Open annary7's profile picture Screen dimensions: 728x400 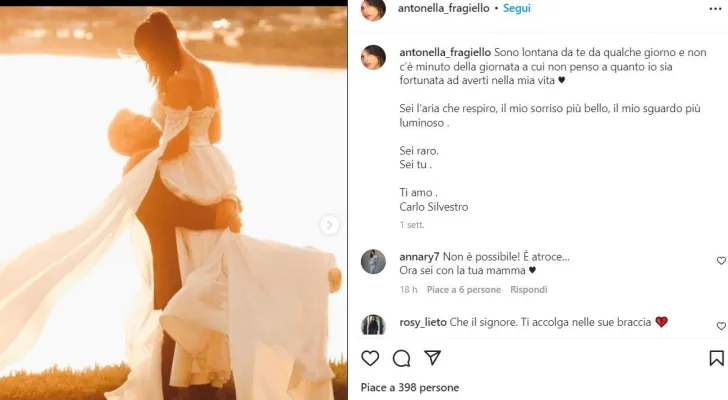pyautogui.click(x=373, y=262)
